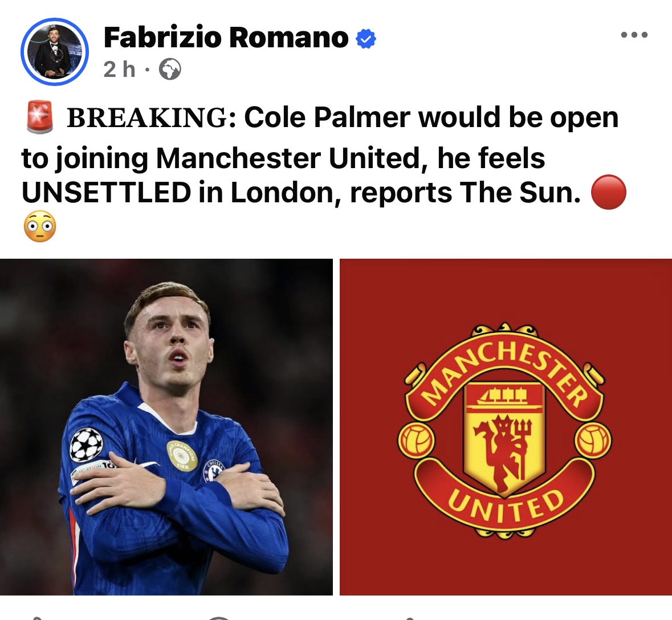Viewport: 672px width, 620px height.
Task: Click the blue verified badge
Action: pyautogui.click(x=365, y=39)
